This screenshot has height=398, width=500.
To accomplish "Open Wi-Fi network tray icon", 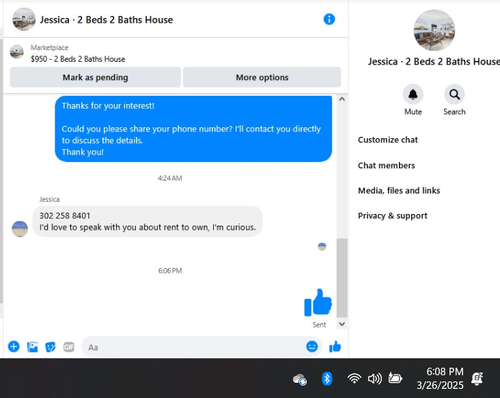I will coord(354,378).
